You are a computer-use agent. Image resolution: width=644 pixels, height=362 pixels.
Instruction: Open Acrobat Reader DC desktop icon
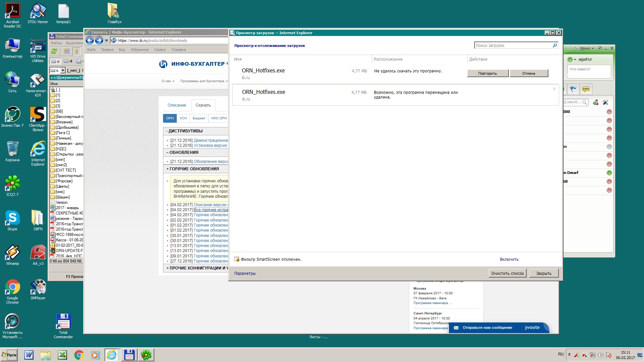(12, 15)
